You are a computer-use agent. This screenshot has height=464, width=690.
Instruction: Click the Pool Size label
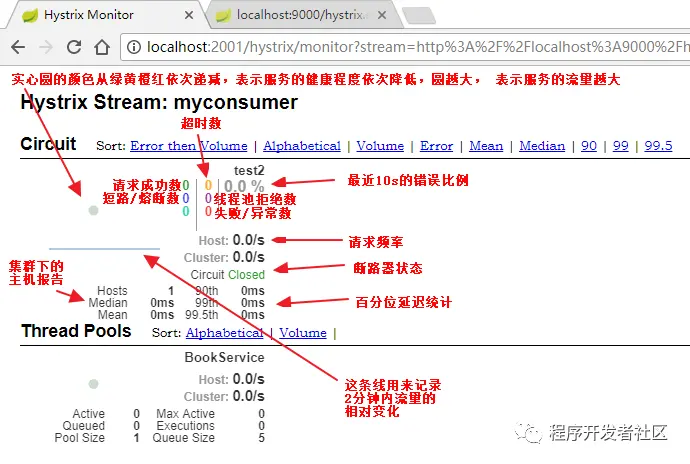click(80, 438)
